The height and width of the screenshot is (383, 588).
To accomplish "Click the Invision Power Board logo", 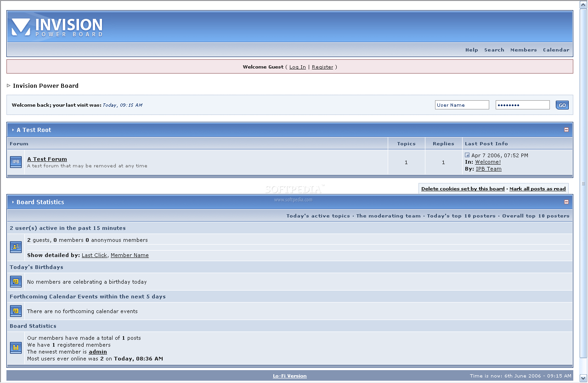I will point(57,27).
